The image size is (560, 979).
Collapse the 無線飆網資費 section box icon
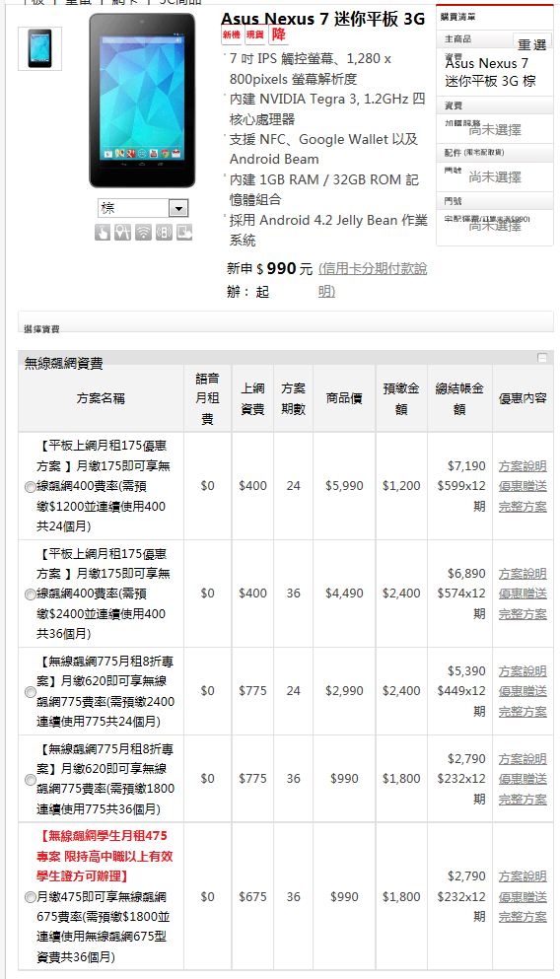tap(542, 358)
